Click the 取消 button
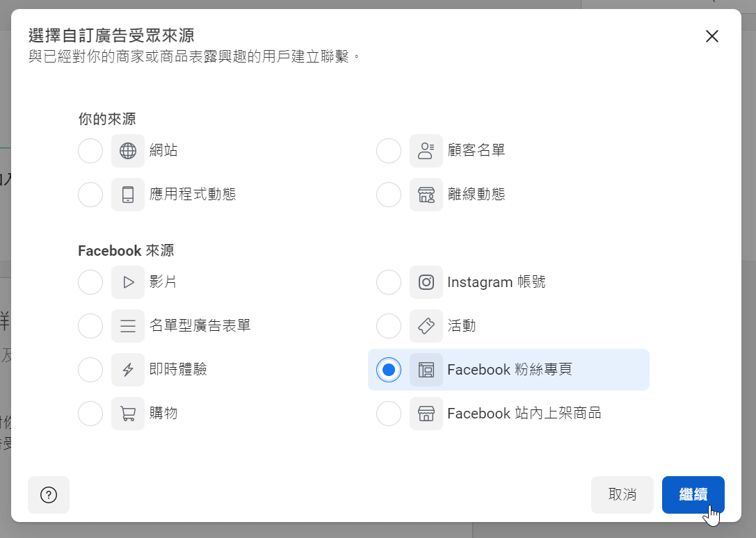The height and width of the screenshot is (538, 756). [622, 495]
